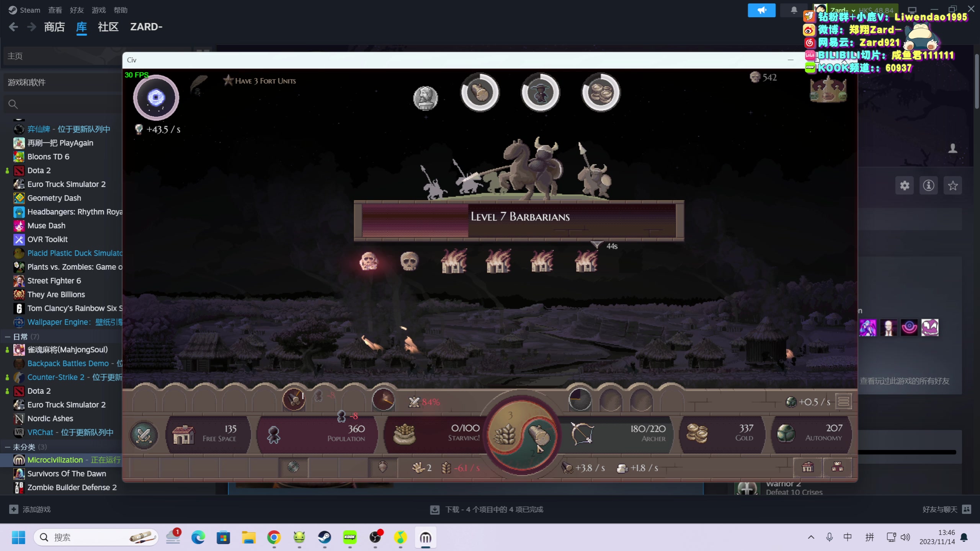Screen dimensions: 980x551
Task: Click the glowing research orb icon
Action: [x=156, y=98]
